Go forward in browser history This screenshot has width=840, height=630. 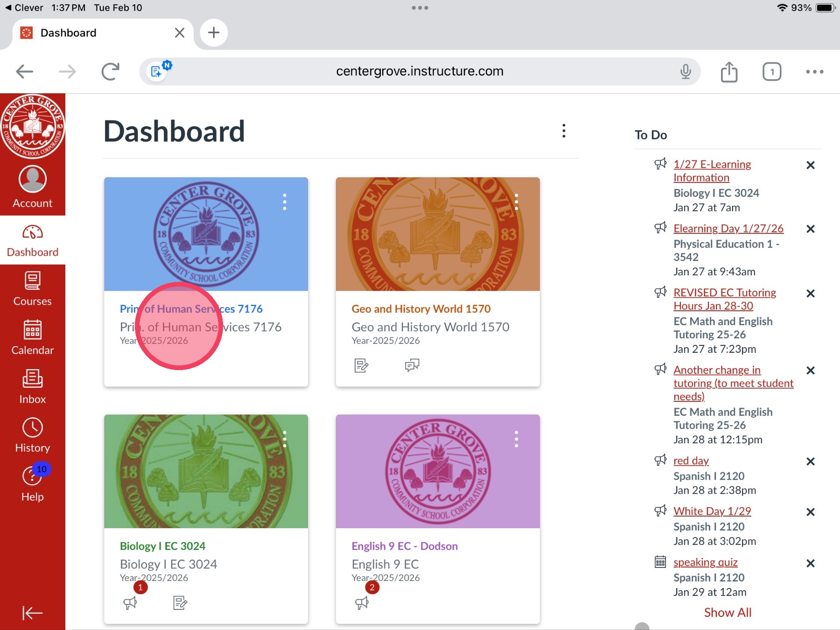(x=67, y=71)
